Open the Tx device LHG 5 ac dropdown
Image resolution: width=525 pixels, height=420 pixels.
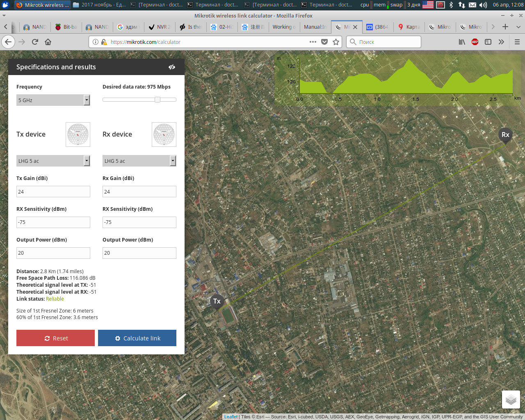pos(53,161)
